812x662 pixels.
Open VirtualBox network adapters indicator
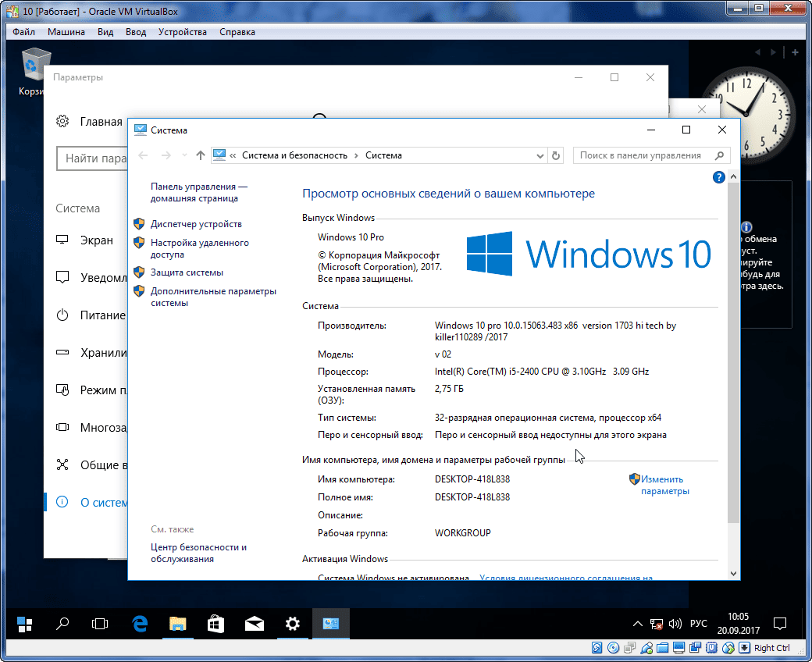(630, 647)
